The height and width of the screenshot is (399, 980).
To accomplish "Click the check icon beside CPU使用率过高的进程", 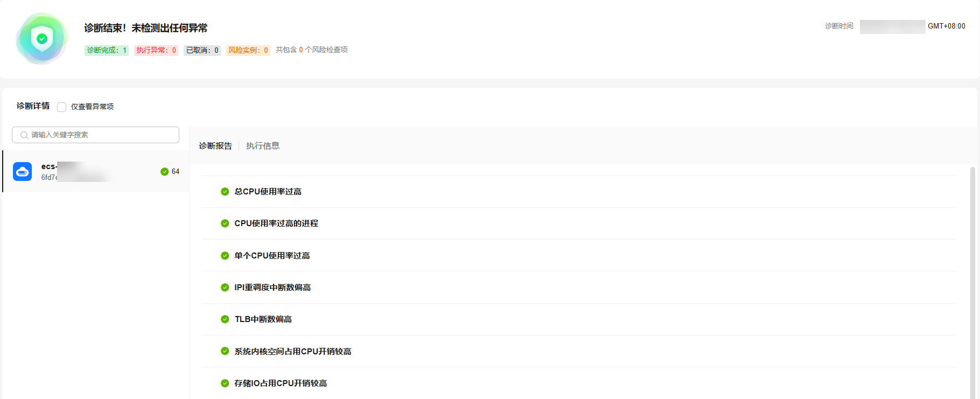I will (225, 223).
